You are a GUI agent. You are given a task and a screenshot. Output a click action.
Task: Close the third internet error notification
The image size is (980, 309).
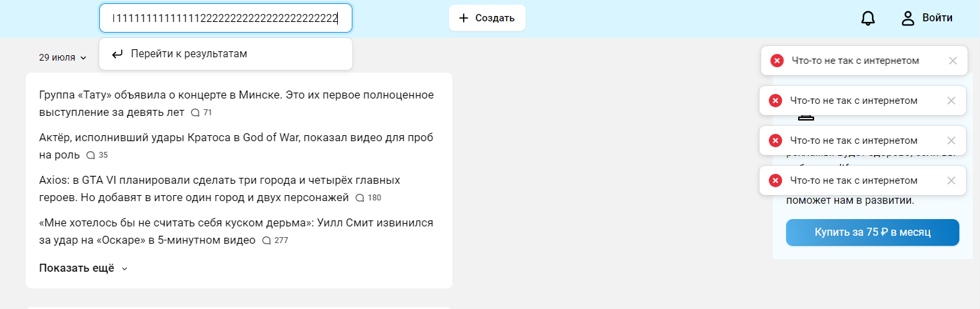coord(951,141)
